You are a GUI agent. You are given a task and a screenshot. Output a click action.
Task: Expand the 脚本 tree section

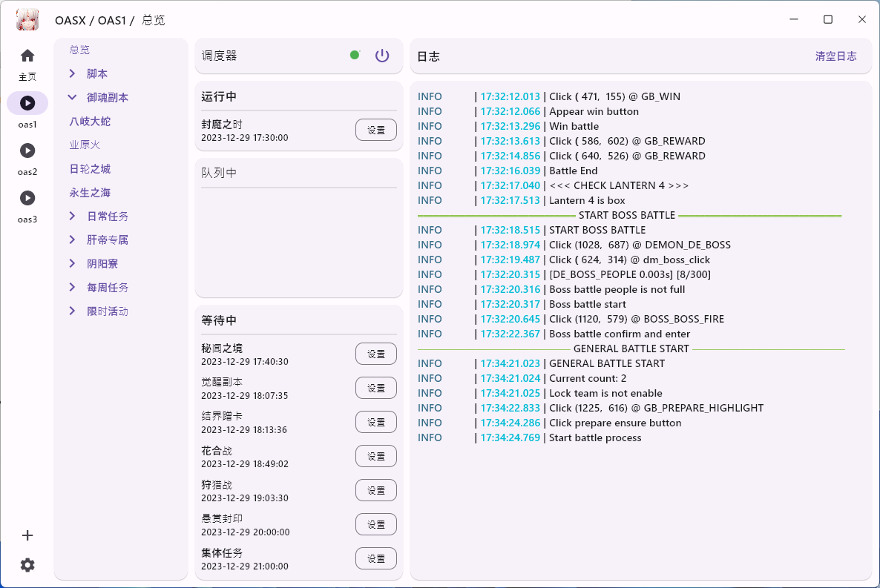[73, 73]
